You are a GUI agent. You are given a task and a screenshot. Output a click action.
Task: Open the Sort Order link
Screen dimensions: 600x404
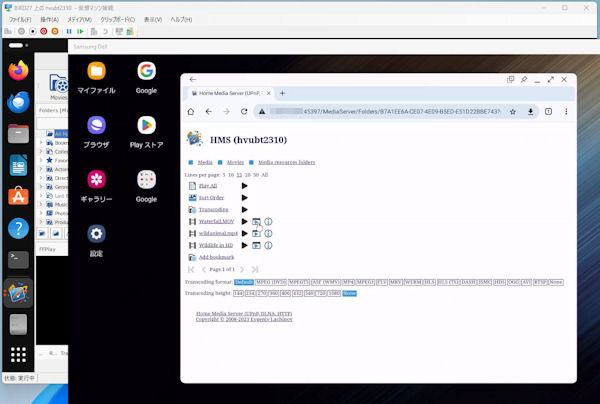point(211,198)
